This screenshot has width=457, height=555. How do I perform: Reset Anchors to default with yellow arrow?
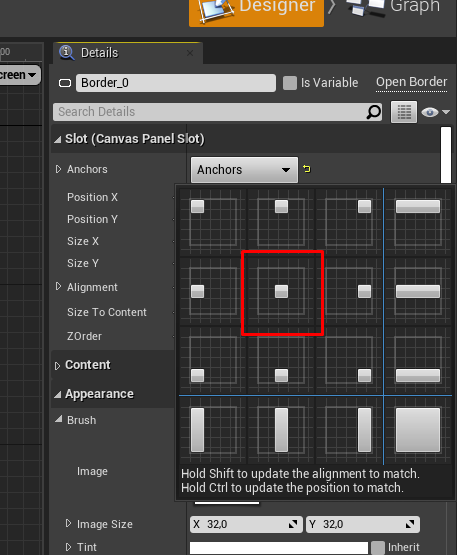(x=307, y=169)
